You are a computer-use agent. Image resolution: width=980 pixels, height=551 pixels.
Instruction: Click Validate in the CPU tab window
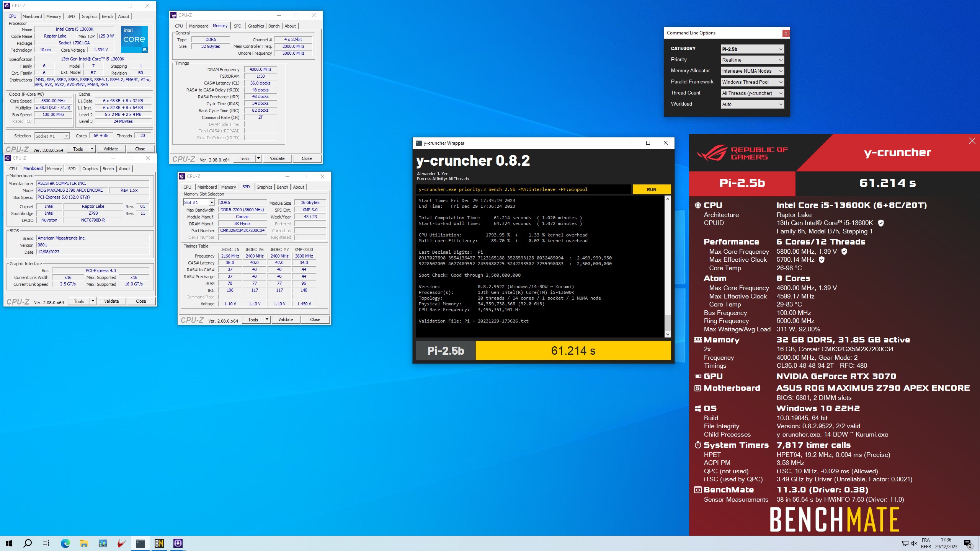(111, 149)
